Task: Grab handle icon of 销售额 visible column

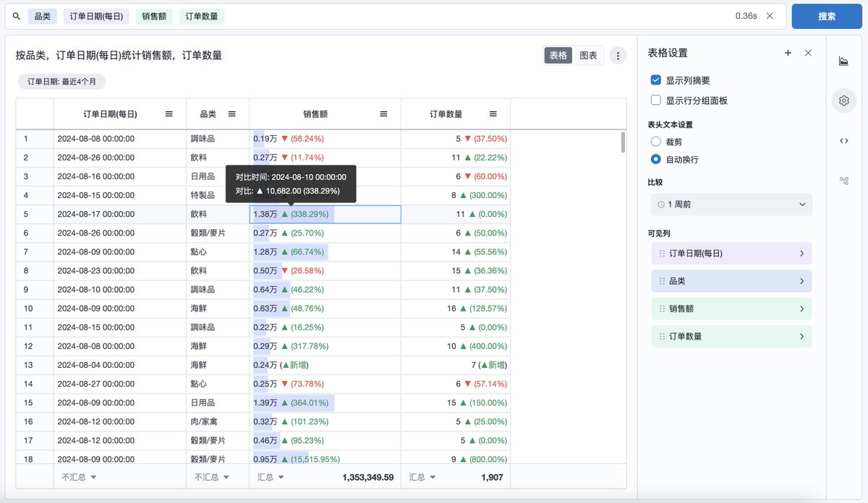Action: [x=662, y=309]
